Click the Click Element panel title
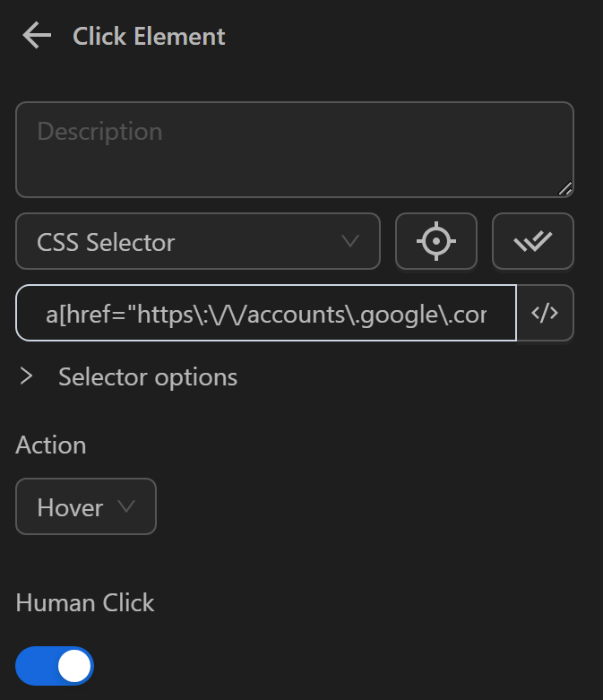The width and height of the screenshot is (603, 700). pyautogui.click(x=149, y=36)
